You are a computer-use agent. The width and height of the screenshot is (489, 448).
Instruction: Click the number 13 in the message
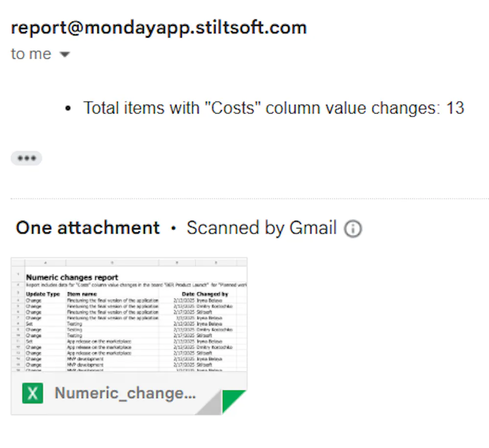[455, 108]
